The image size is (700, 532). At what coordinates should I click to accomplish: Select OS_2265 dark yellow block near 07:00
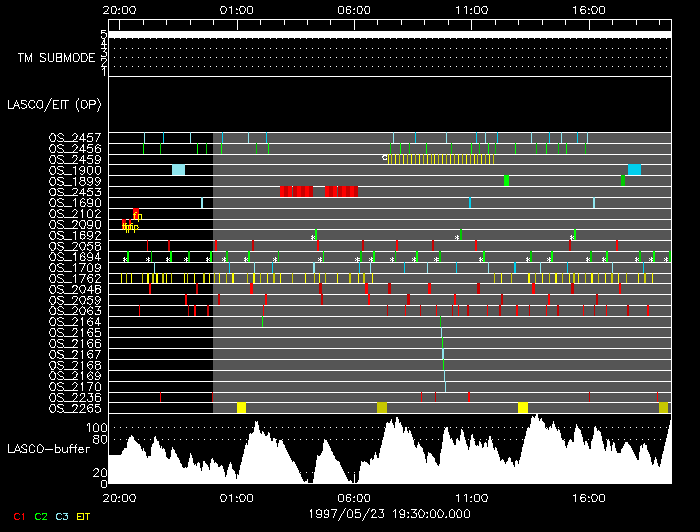click(x=382, y=407)
